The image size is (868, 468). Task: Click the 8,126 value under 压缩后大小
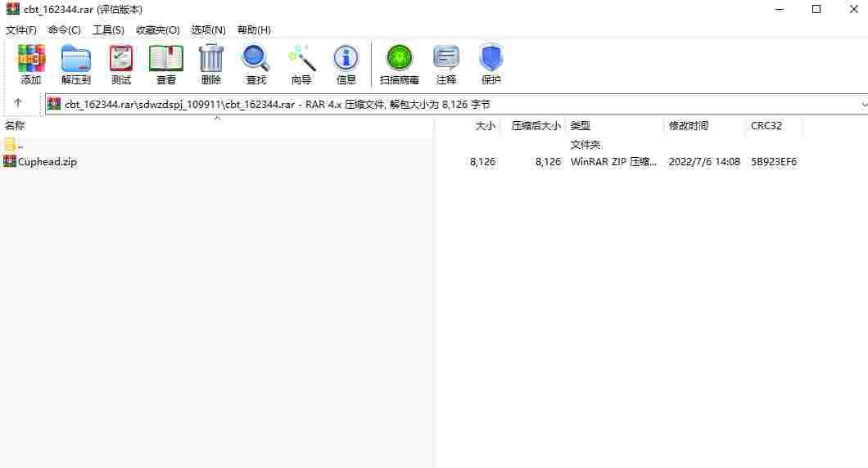pos(548,161)
